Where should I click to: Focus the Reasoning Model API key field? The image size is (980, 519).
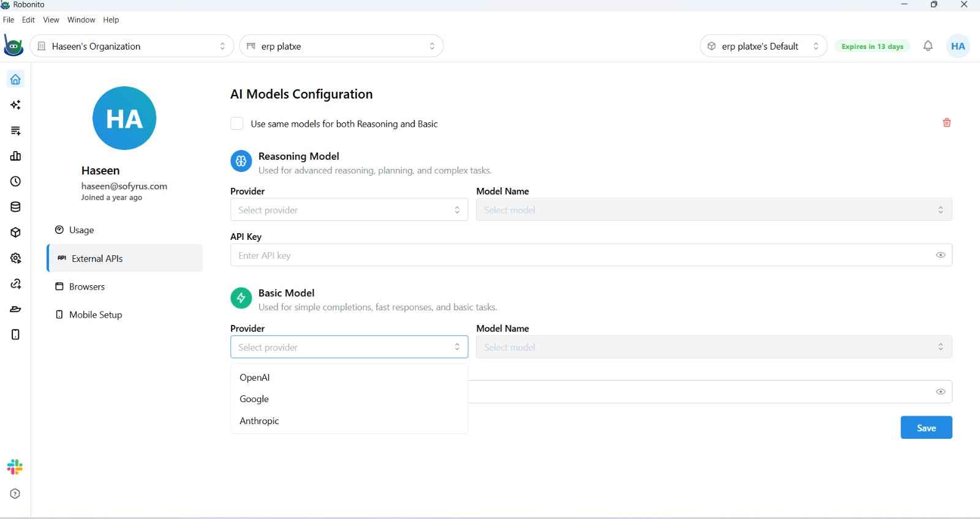coord(591,255)
